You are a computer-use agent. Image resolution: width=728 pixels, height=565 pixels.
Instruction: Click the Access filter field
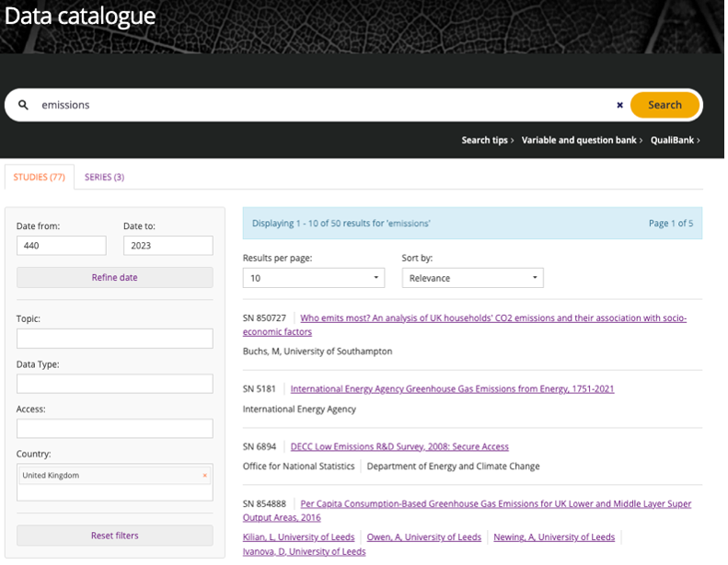tap(115, 429)
